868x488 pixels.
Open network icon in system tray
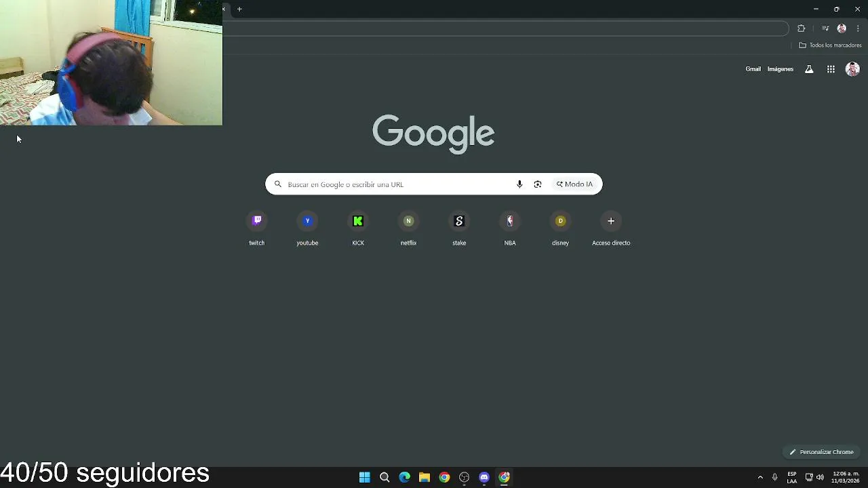pos(809,477)
